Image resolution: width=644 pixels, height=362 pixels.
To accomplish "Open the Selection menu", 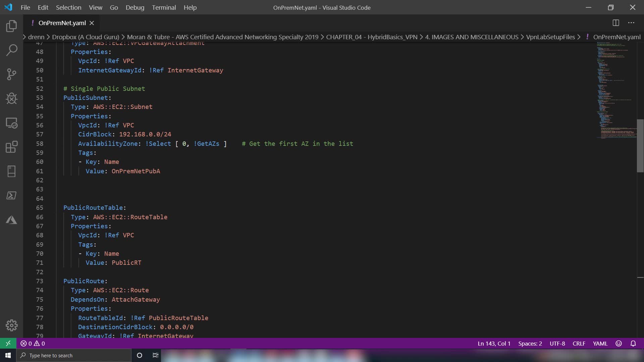I will pos(68,7).
